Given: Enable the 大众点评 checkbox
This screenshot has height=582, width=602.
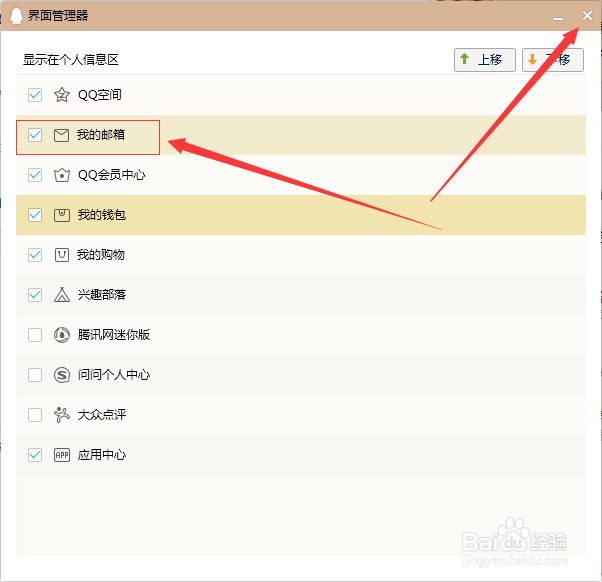Looking at the screenshot, I should [x=35, y=415].
